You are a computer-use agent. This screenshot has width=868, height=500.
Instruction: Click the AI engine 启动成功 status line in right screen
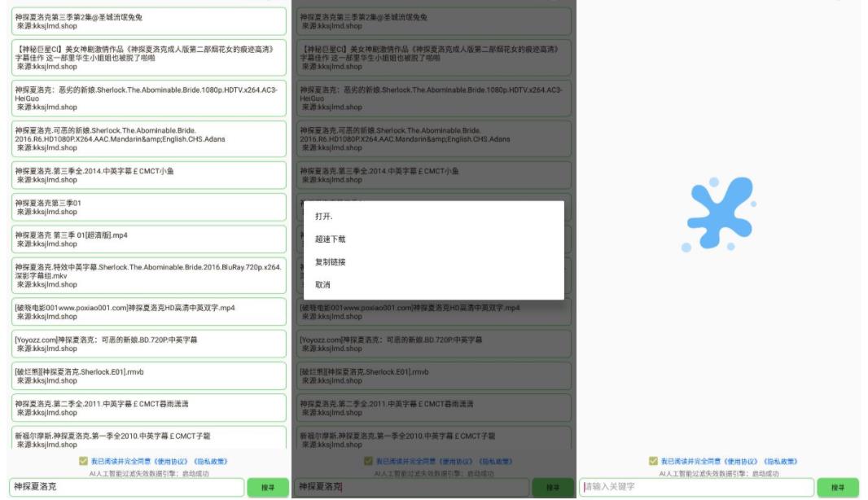tap(718, 473)
